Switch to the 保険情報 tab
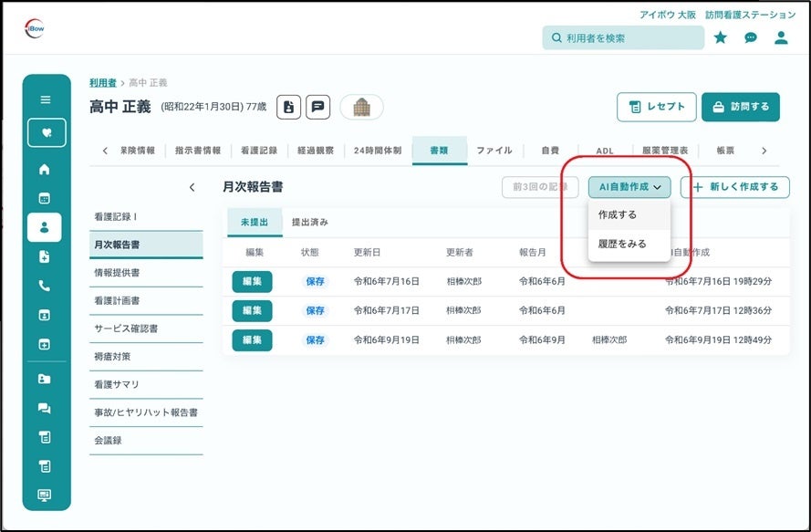 pyautogui.click(x=138, y=151)
